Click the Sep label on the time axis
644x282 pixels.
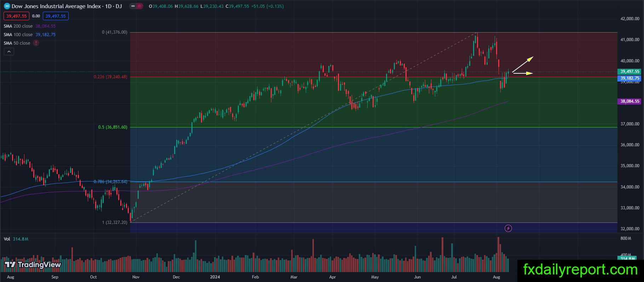click(x=55, y=277)
